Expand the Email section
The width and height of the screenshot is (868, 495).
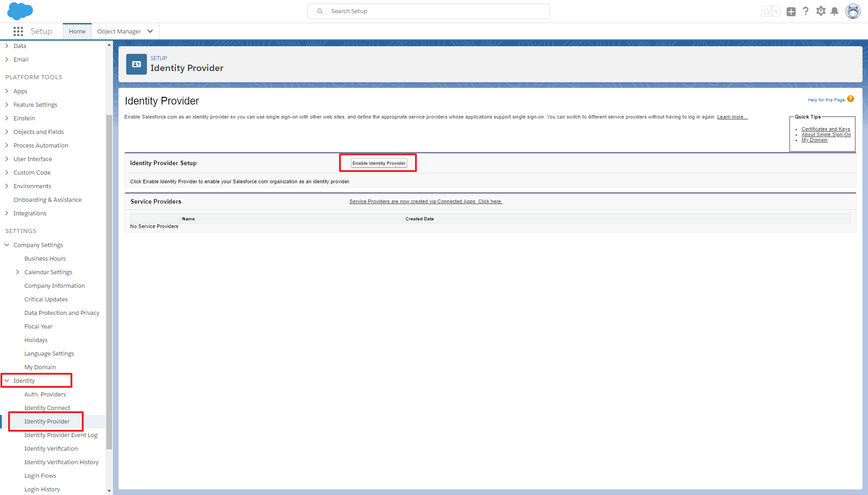pyautogui.click(x=7, y=59)
